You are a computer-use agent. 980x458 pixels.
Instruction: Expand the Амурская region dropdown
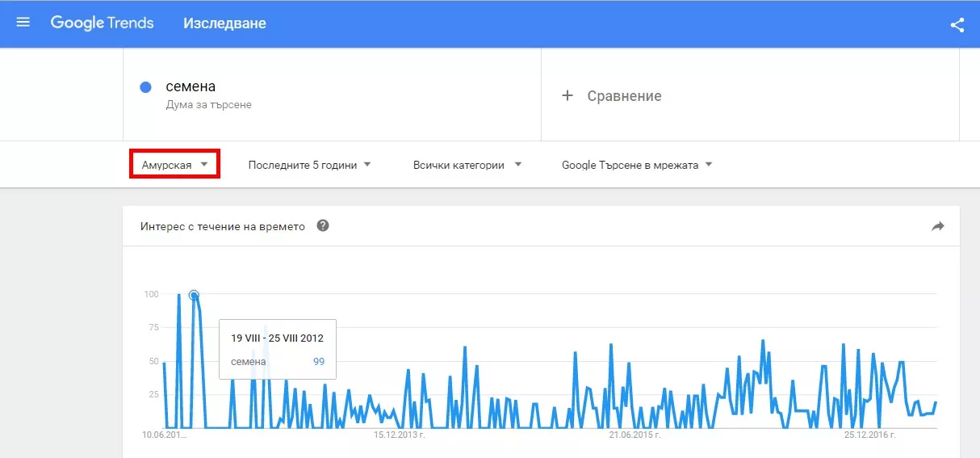175,165
